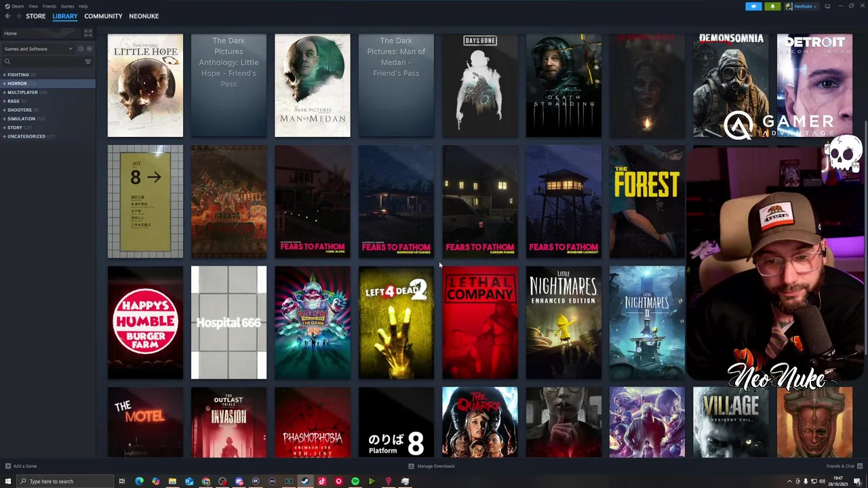The height and width of the screenshot is (488, 868).
Task: Open Little Hope game cover
Action: 145,85
